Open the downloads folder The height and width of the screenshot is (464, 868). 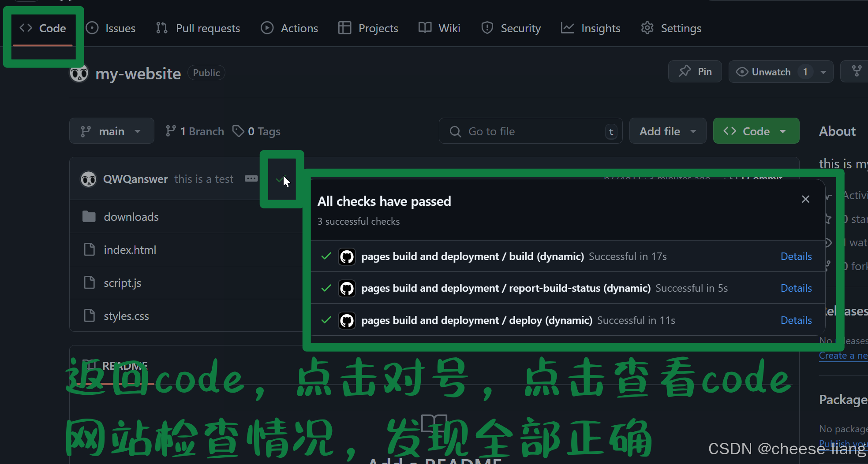131,217
